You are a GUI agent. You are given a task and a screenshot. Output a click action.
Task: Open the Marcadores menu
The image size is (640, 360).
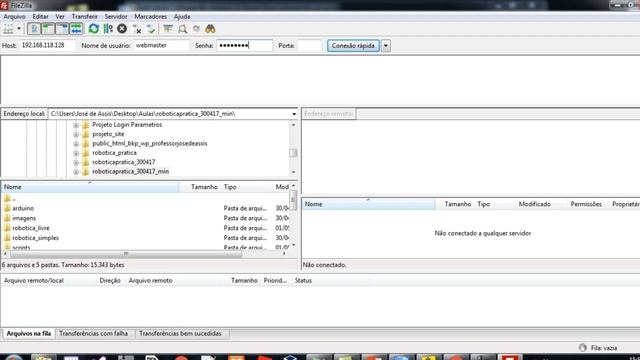click(x=151, y=17)
